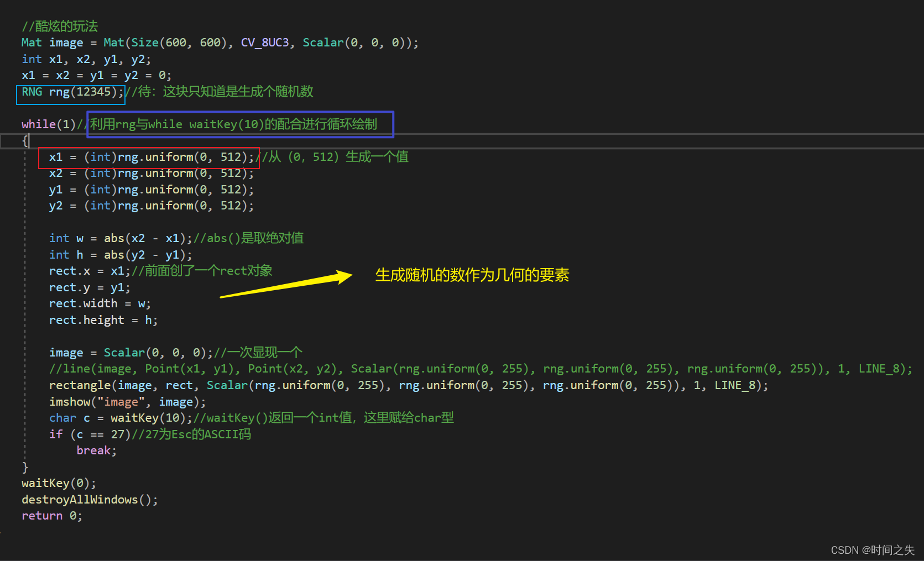The image size is (924, 561).
Task: Click the line "int w = abs(x2 - x1);"
Action: pyautogui.click(x=121, y=238)
